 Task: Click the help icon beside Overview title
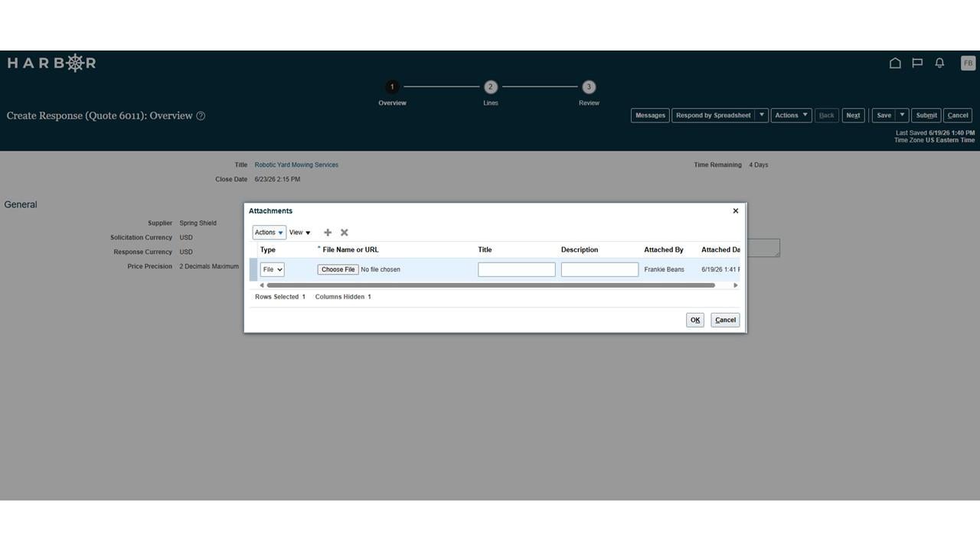click(201, 116)
